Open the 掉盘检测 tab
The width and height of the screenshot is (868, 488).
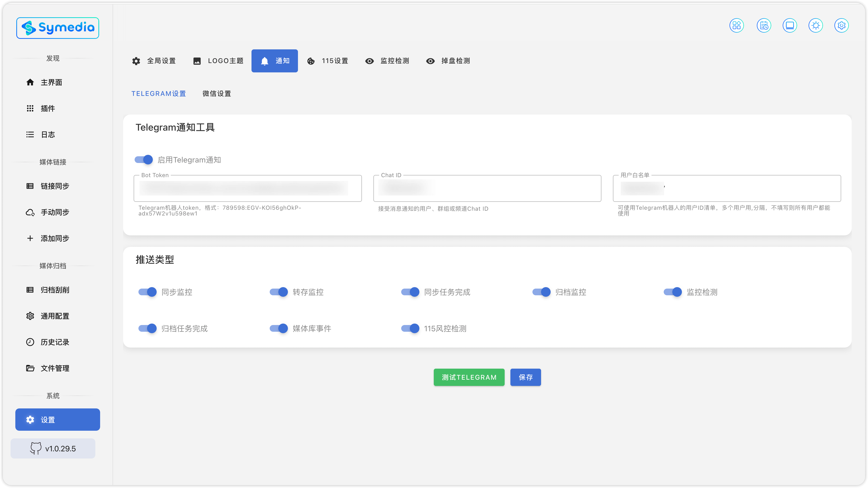[448, 61]
